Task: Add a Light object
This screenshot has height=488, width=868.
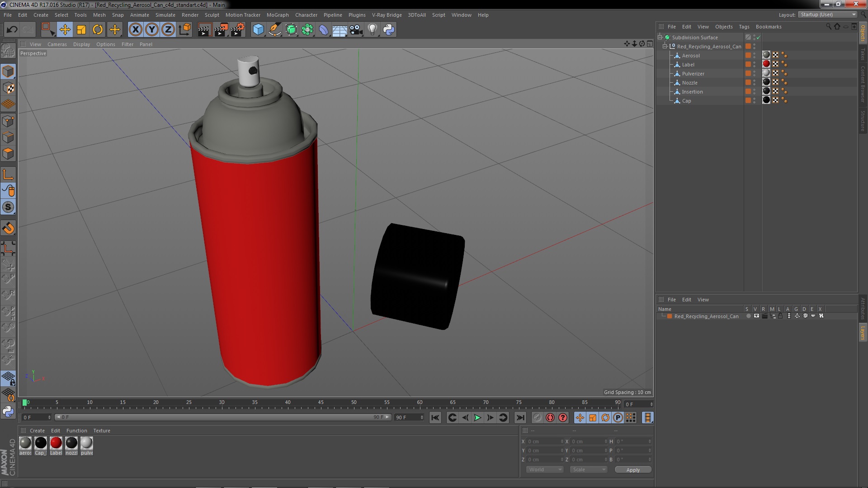Action: tap(372, 30)
